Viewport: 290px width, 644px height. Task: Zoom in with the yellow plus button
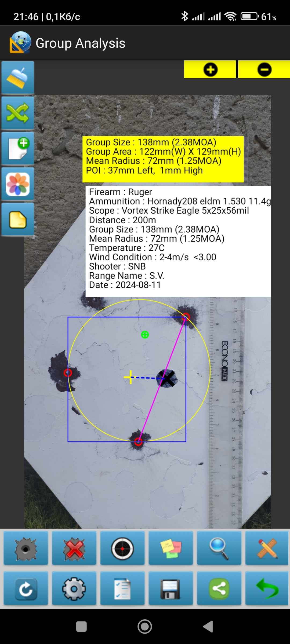(x=210, y=69)
